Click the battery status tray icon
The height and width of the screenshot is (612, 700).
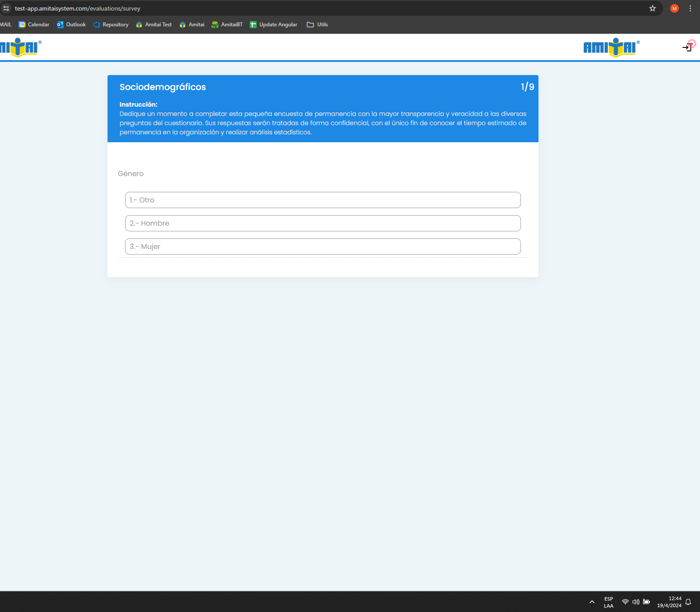[646, 602]
